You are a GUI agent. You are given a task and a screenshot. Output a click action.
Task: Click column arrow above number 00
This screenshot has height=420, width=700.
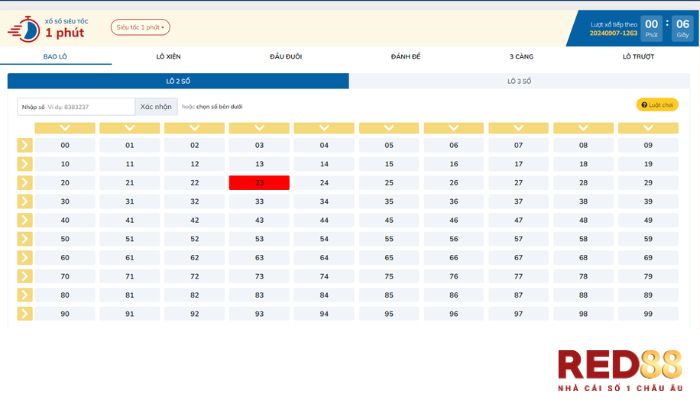[x=65, y=128]
